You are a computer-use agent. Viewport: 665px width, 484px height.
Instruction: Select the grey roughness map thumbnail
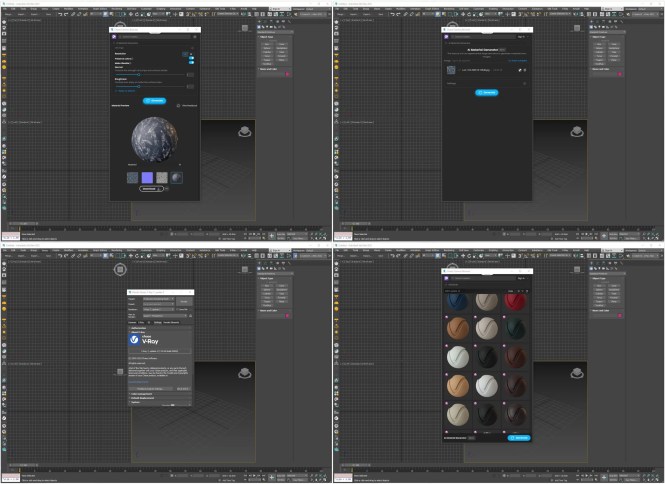[162, 177]
